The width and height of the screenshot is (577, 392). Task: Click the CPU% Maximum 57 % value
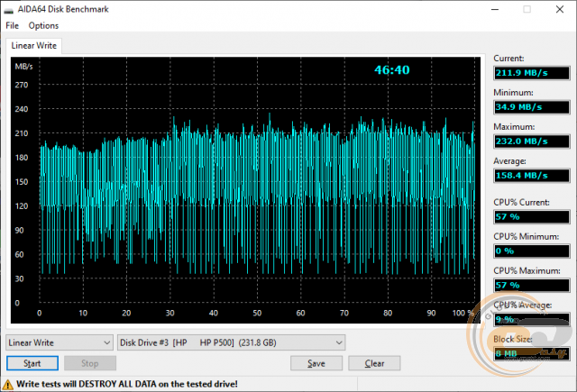point(532,285)
